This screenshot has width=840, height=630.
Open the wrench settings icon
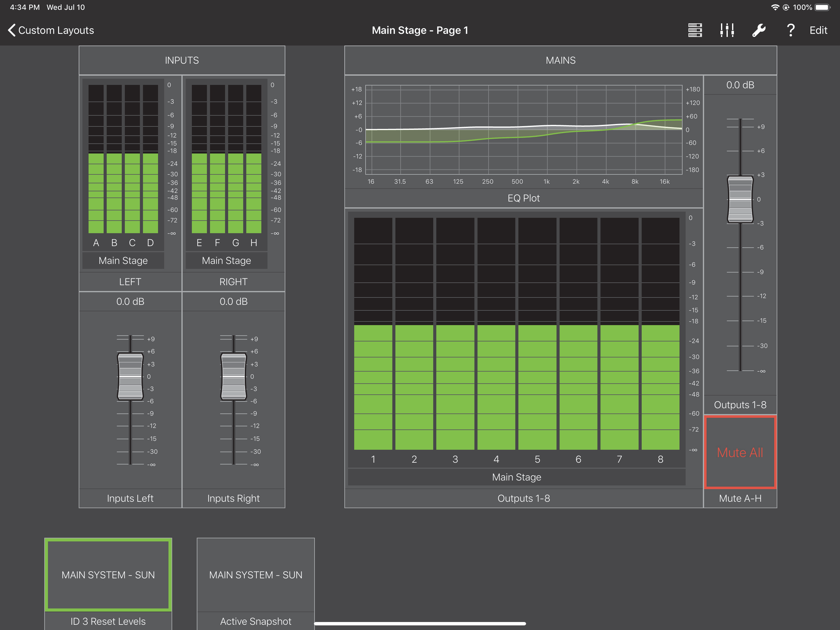pyautogui.click(x=759, y=30)
